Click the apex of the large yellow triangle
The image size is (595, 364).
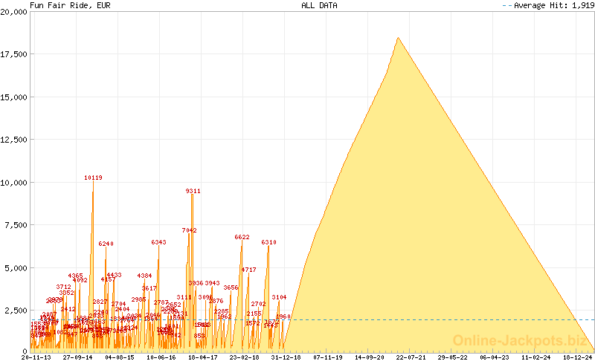tap(398, 38)
